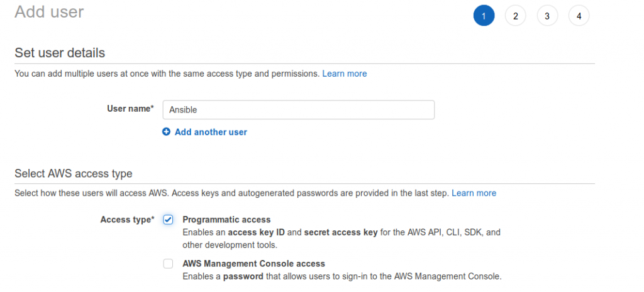Click the AWS Management Console access label
Viewport: 644px width, 292px height.
(253, 264)
